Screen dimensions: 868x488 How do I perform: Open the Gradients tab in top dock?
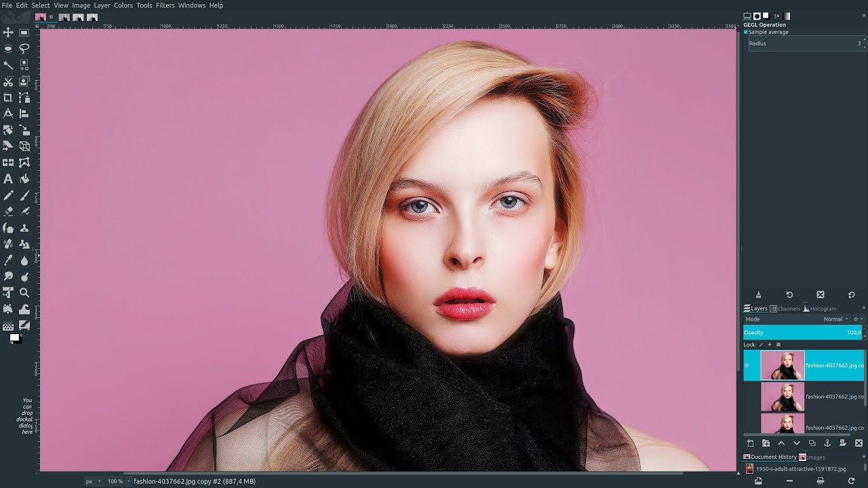coord(786,16)
